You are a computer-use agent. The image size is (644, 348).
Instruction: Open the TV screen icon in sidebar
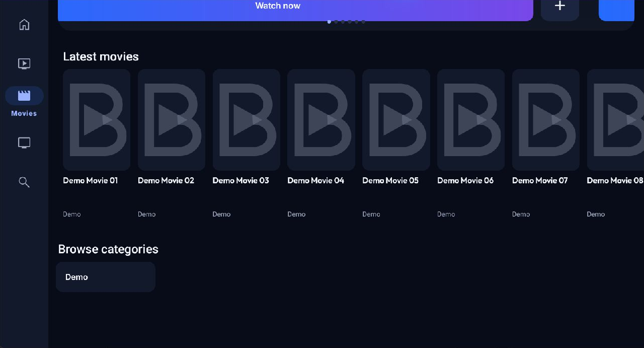tap(24, 143)
